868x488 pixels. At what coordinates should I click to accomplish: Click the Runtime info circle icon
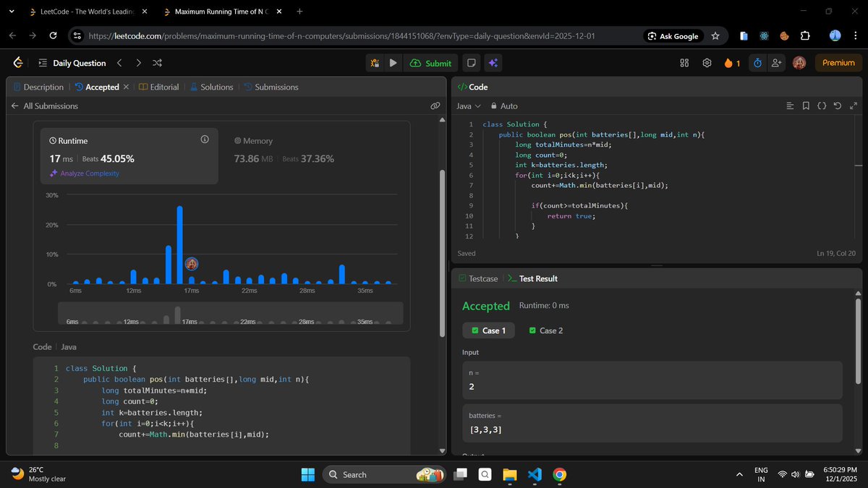(x=204, y=139)
